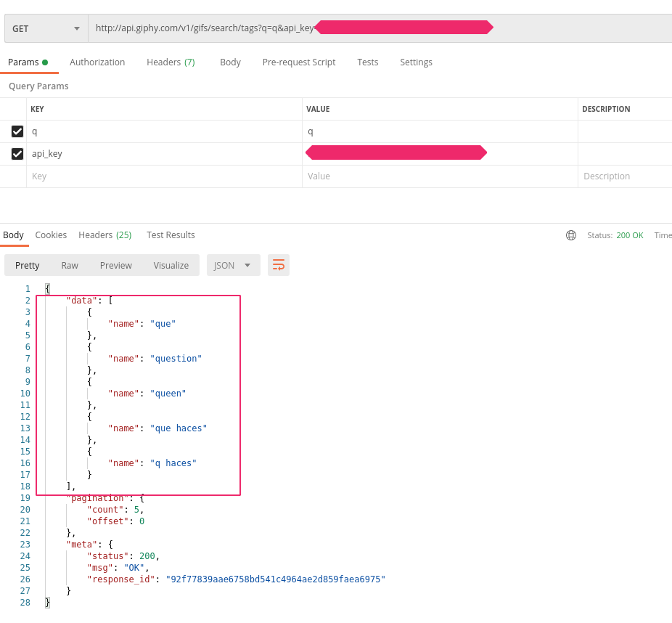Open the JSON format dropdown
The height and width of the screenshot is (623, 672).
(x=233, y=266)
